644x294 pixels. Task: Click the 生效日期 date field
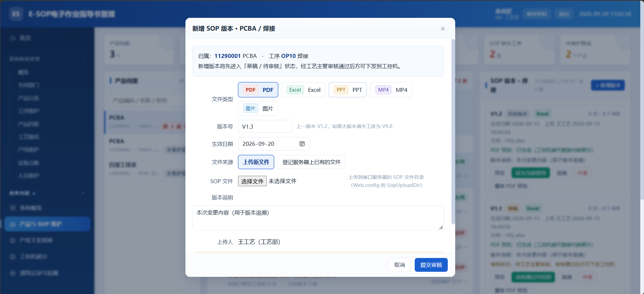pyautogui.click(x=273, y=144)
